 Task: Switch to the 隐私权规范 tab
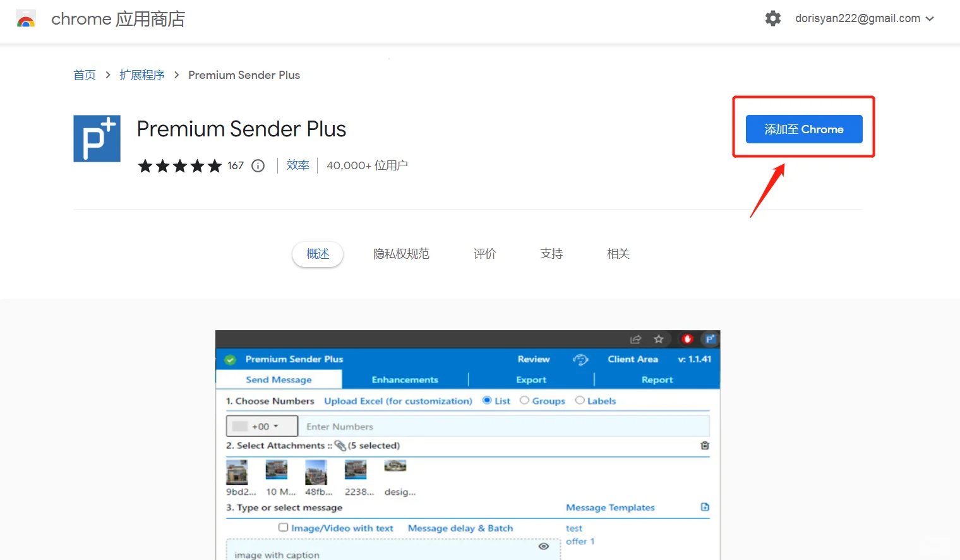click(401, 254)
